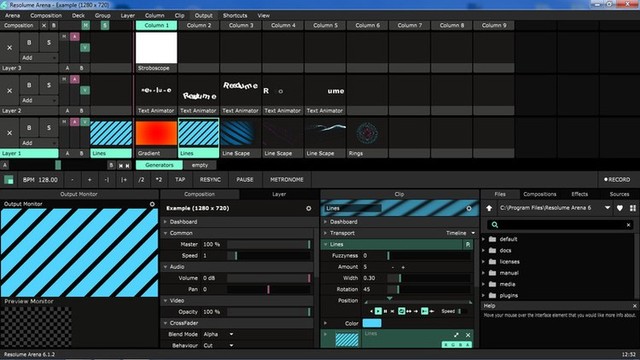
Task: Toggle the METRONOME
Action: click(x=287, y=180)
